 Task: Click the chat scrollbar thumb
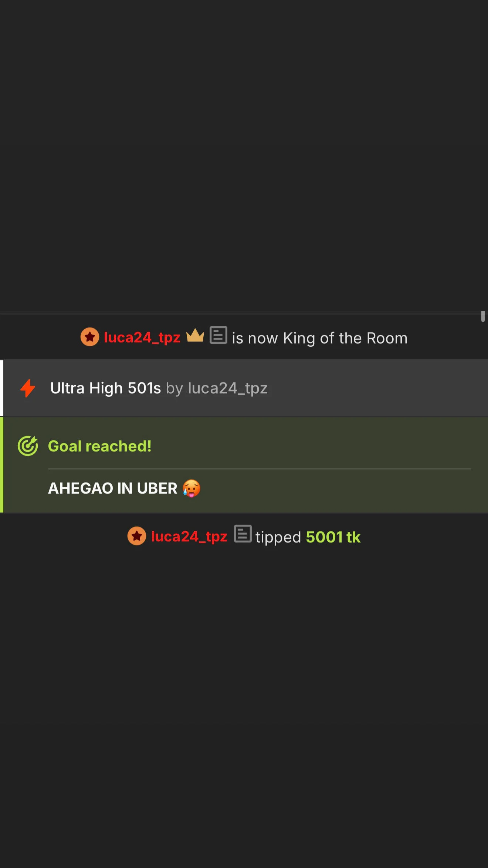pos(483,316)
